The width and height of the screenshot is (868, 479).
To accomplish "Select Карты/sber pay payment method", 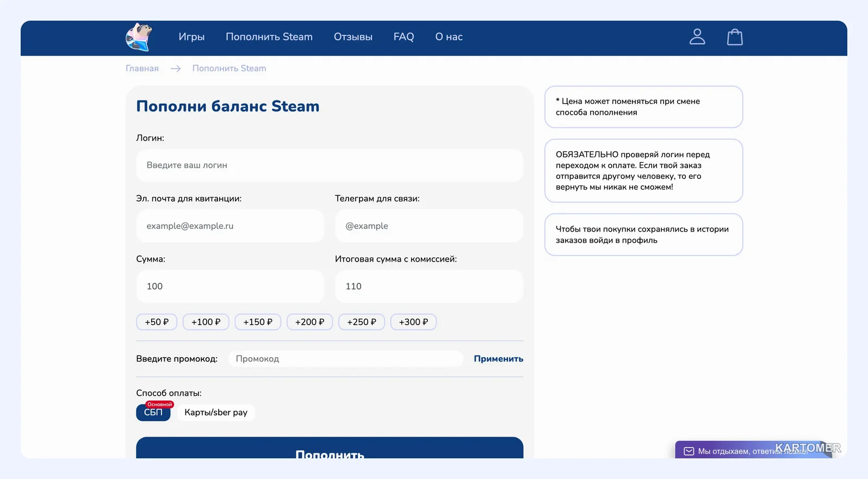I will (x=216, y=412).
